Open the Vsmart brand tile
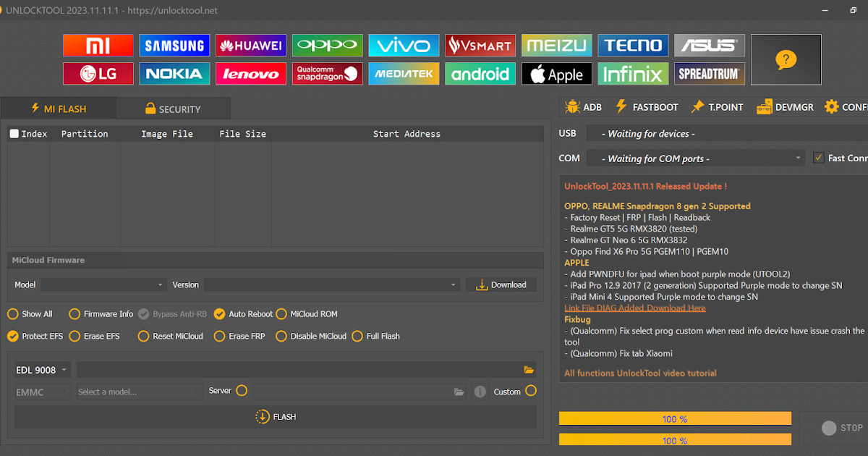 [480, 46]
